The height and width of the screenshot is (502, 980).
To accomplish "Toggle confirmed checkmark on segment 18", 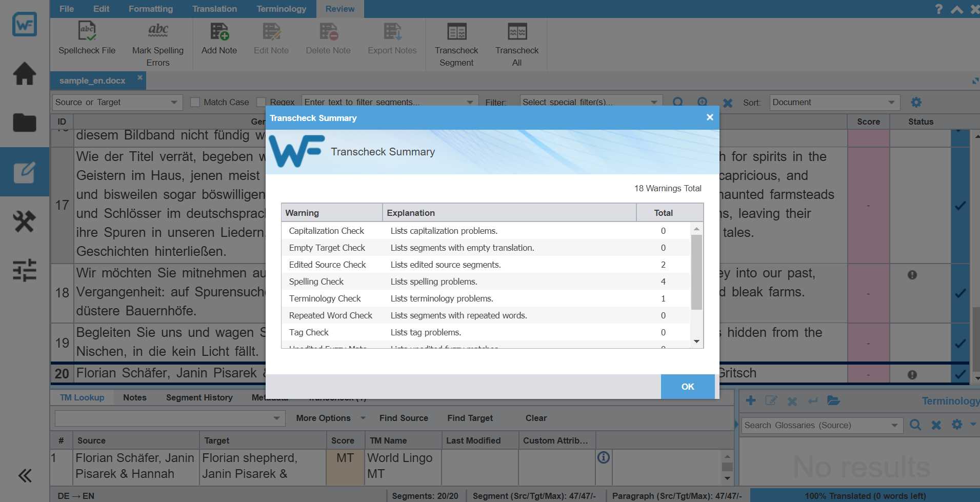I will [x=961, y=293].
